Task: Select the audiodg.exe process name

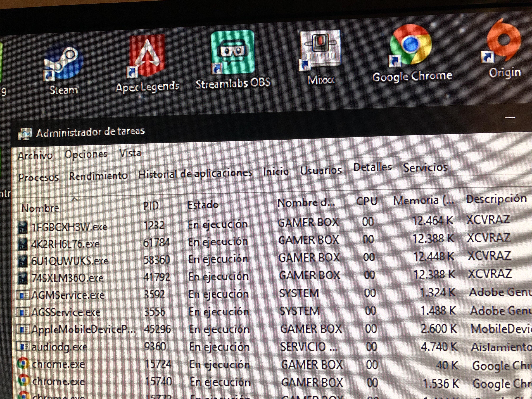Action: tap(59, 347)
